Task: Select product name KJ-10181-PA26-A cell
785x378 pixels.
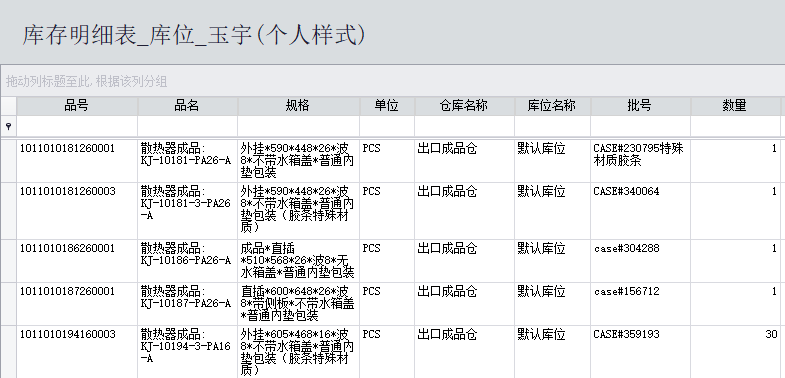Action: point(188,161)
